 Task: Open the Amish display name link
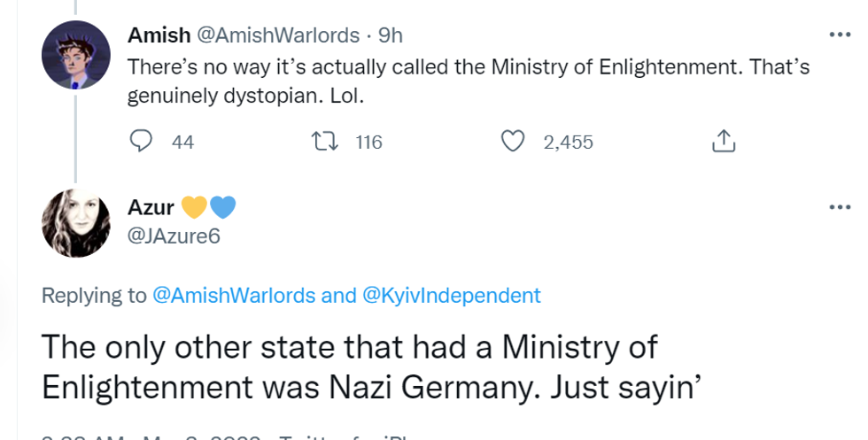159,35
